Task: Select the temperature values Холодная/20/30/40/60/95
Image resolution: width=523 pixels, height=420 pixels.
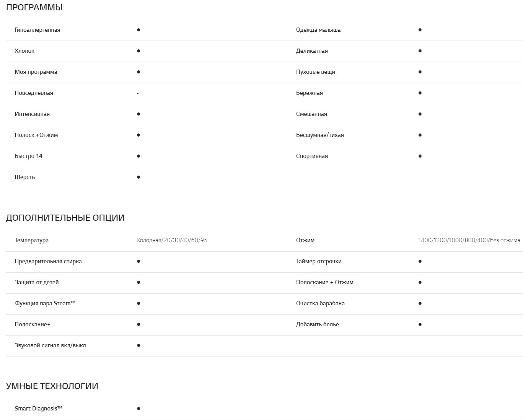Action: point(172,240)
